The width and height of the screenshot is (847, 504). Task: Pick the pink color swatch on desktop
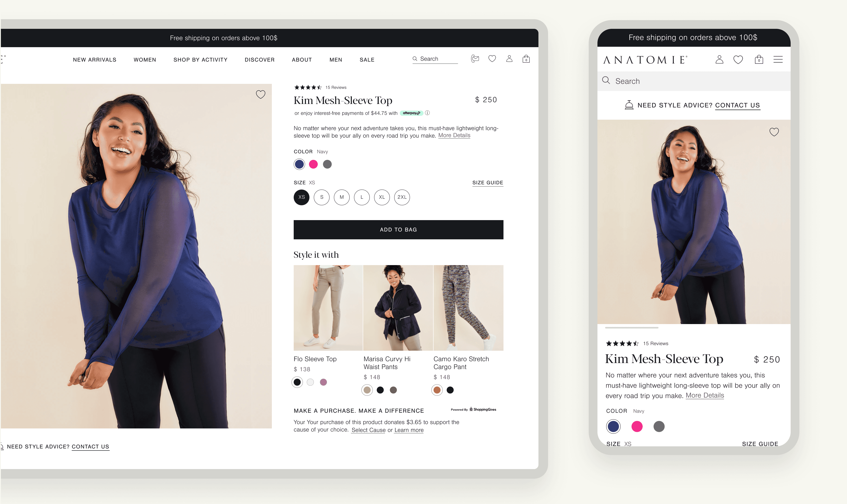[313, 164]
